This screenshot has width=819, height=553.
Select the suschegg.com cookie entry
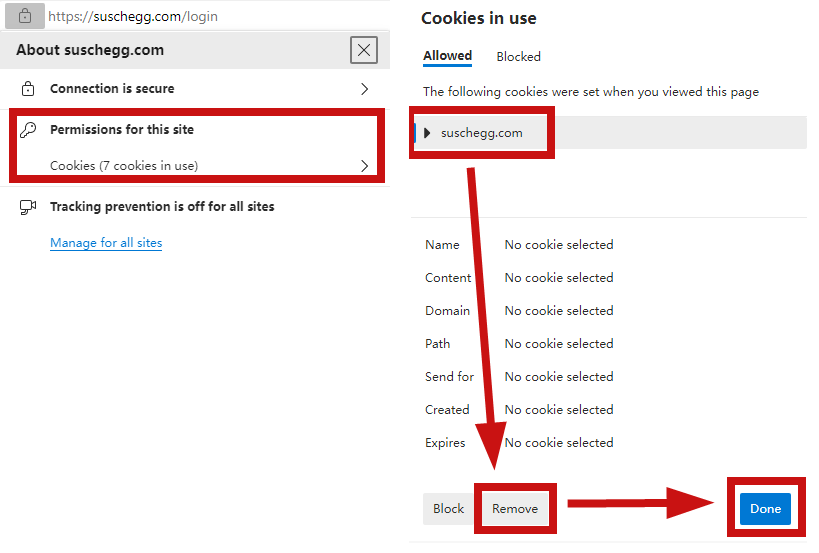pyautogui.click(x=481, y=133)
